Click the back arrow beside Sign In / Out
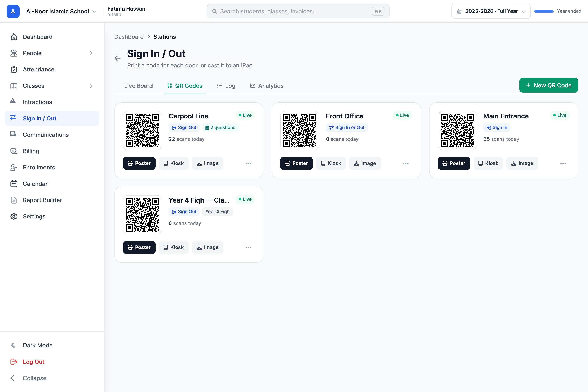588x392 pixels. (118, 58)
